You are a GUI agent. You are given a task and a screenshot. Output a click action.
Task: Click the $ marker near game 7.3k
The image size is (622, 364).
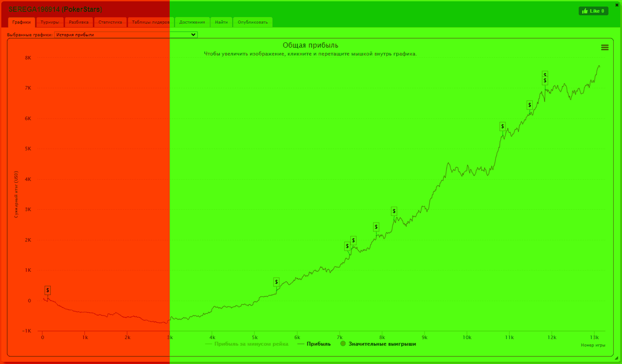[354, 240]
